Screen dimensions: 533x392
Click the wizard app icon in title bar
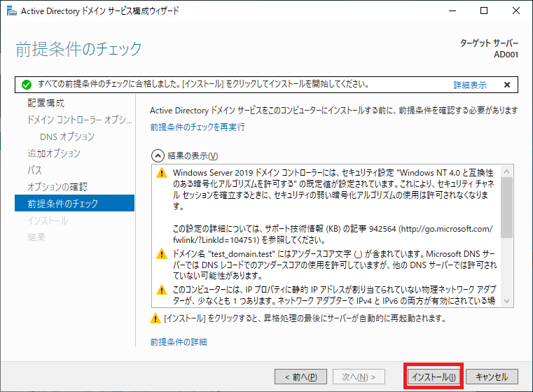click(12, 11)
